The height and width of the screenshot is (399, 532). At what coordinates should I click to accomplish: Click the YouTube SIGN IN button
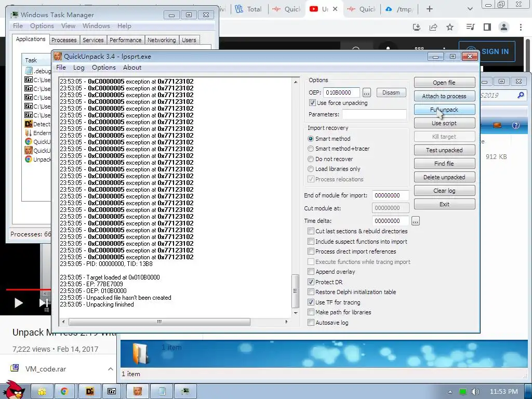(x=487, y=51)
